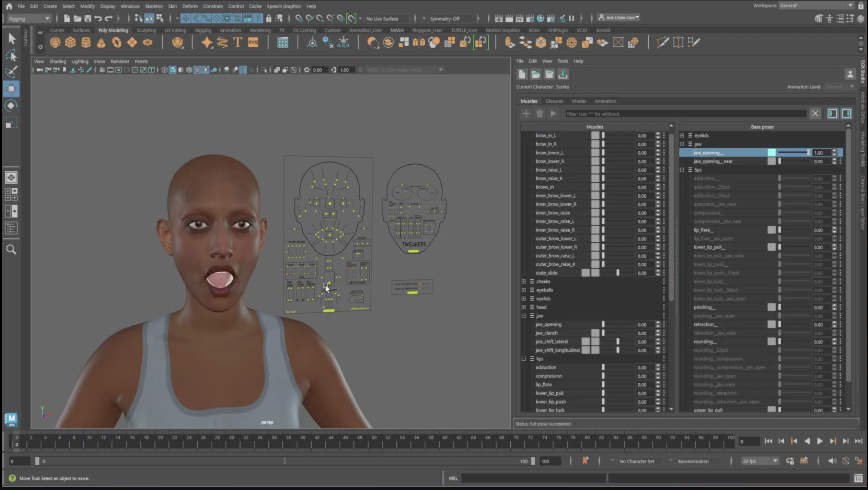Toggle the brow_in_L muscle box
The height and width of the screenshot is (490, 868).
[595, 136]
